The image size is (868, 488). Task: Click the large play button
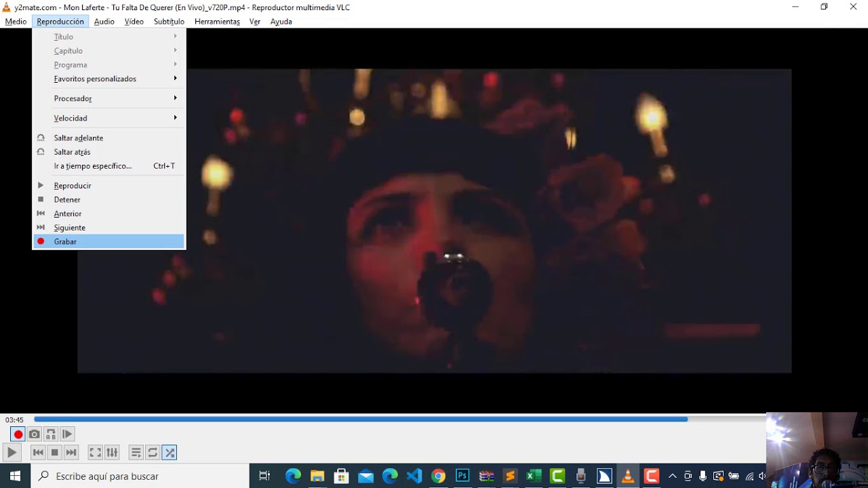12,452
